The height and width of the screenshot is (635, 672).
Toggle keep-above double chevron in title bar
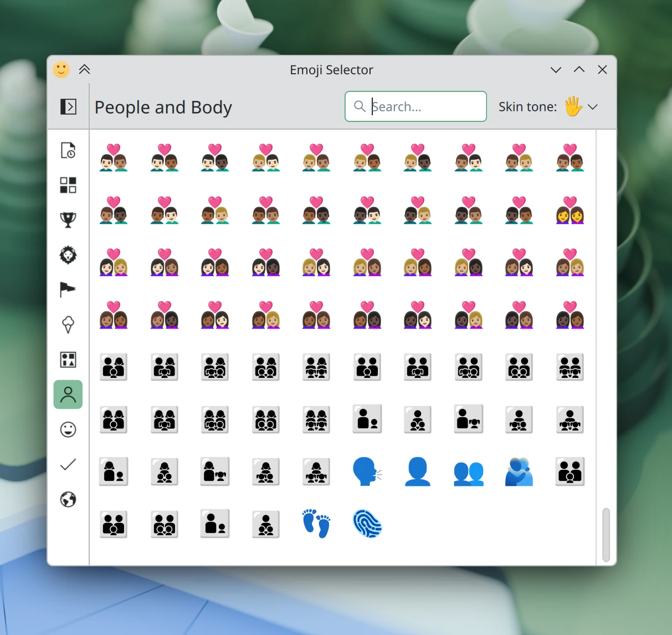(x=84, y=69)
